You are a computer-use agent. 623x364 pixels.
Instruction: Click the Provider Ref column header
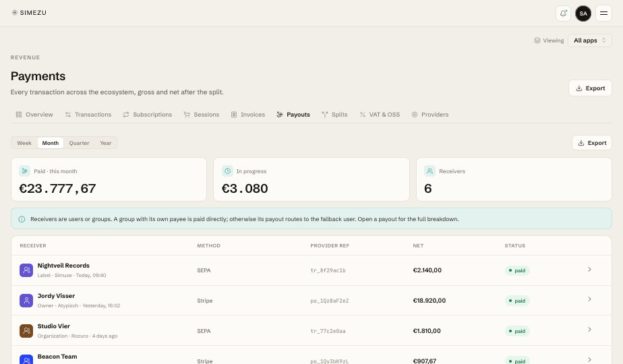(330, 245)
